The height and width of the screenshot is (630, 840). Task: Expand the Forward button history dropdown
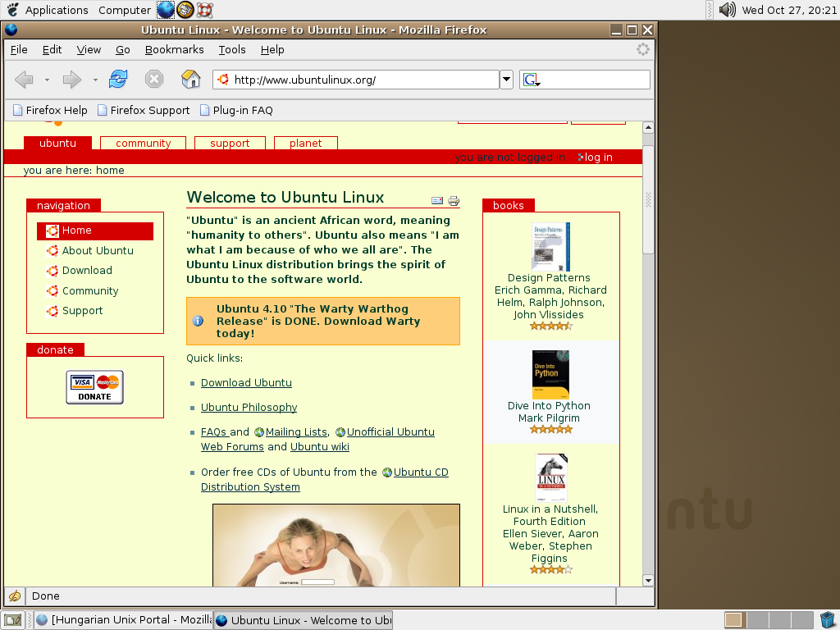tap(95, 80)
